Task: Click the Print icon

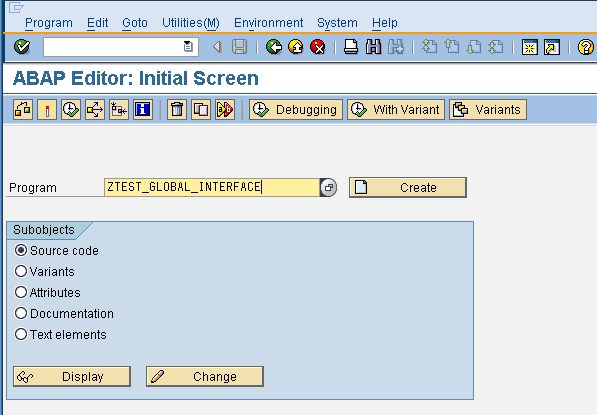Action: click(x=351, y=47)
